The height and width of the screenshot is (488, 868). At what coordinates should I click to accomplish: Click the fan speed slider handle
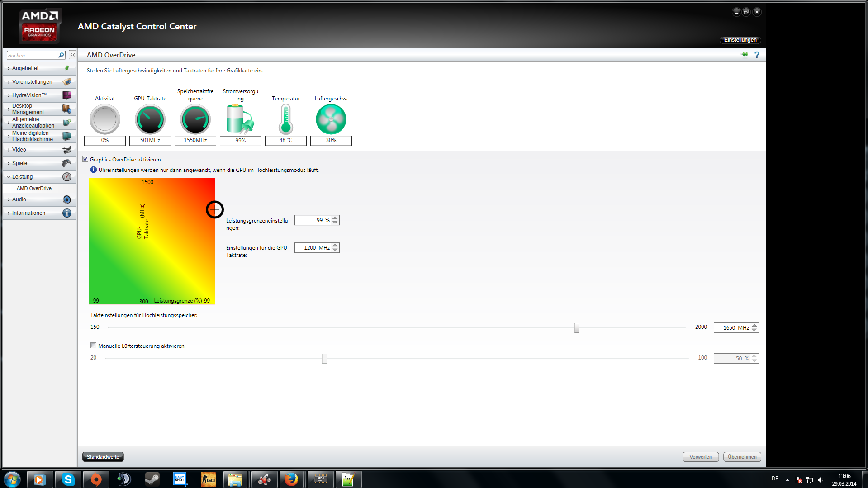point(324,359)
